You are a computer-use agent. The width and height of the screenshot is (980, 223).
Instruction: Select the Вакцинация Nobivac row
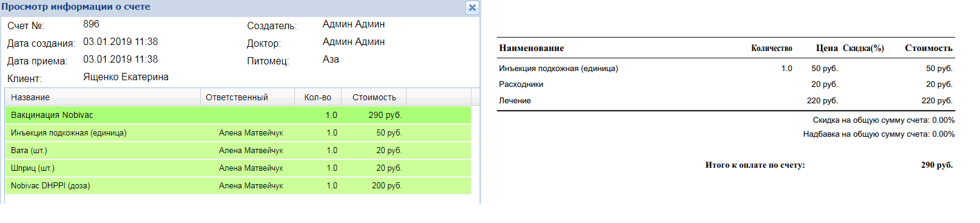point(238,115)
